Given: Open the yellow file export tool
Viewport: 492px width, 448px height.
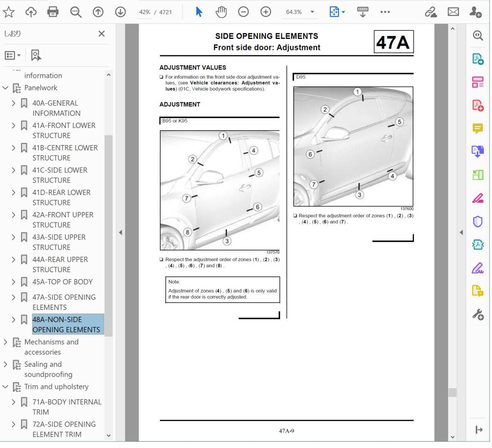Looking at the screenshot, I should pyautogui.click(x=478, y=291).
